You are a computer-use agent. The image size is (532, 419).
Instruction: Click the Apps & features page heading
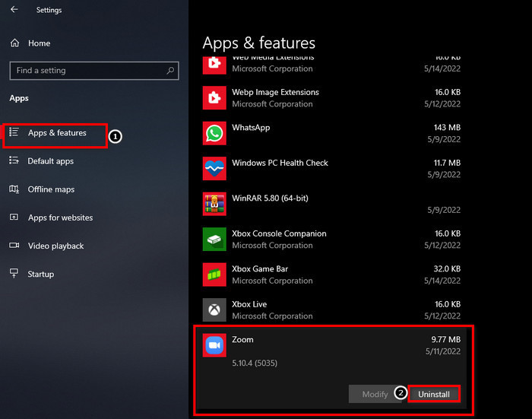[259, 43]
